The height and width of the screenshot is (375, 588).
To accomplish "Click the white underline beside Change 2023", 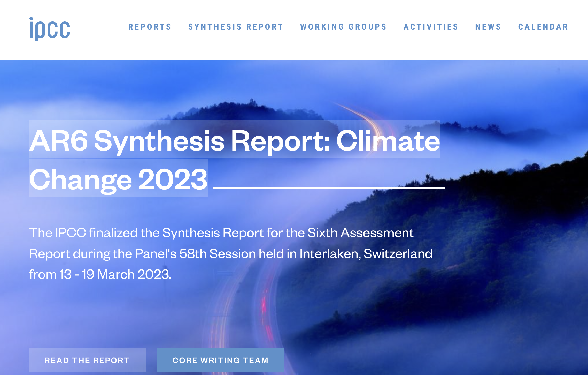I will tap(329, 188).
